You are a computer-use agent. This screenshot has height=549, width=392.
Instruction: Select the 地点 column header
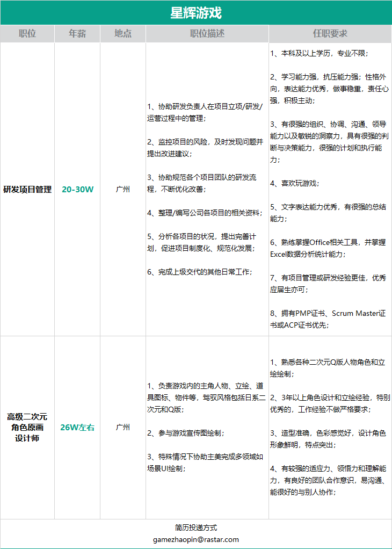(x=123, y=34)
